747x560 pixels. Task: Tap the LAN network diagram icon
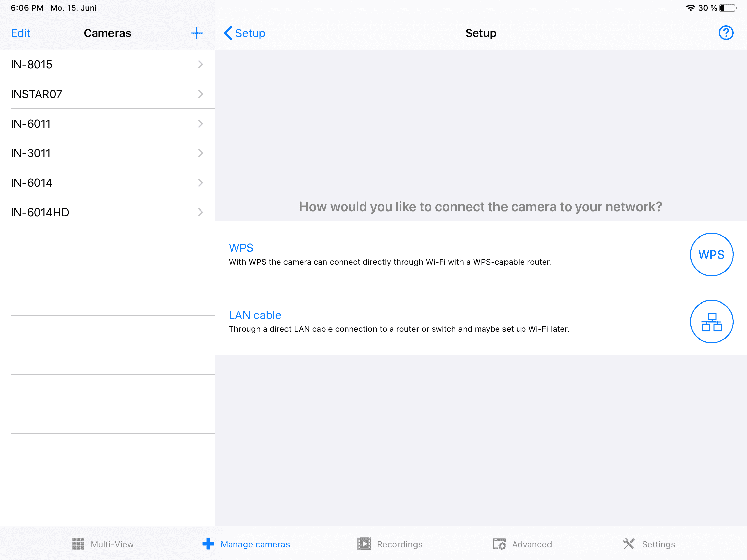[x=711, y=322]
